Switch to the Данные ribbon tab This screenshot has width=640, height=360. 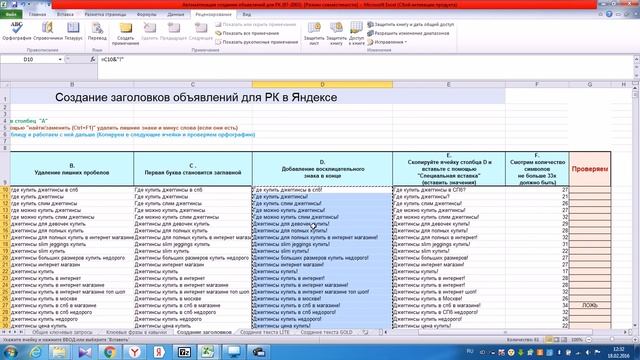tap(176, 14)
